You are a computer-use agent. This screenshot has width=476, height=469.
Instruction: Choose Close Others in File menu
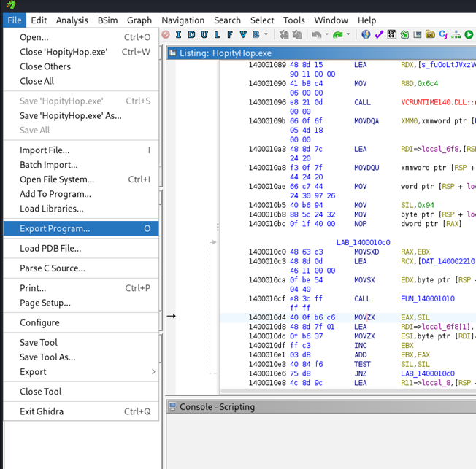click(81, 66)
